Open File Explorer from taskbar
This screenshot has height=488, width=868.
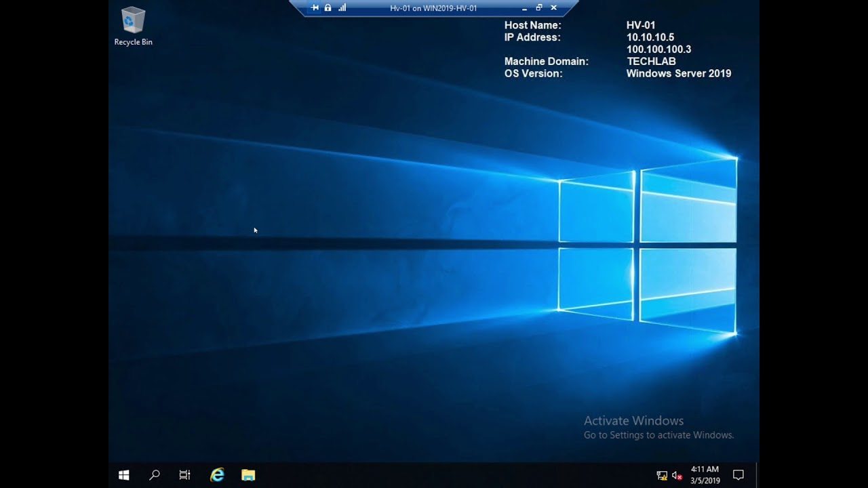click(x=248, y=475)
